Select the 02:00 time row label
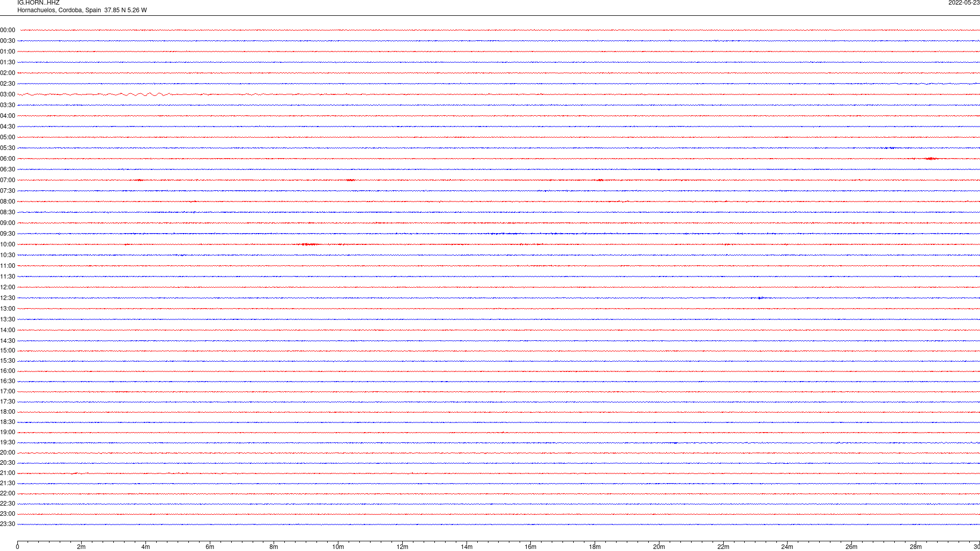 point(8,73)
